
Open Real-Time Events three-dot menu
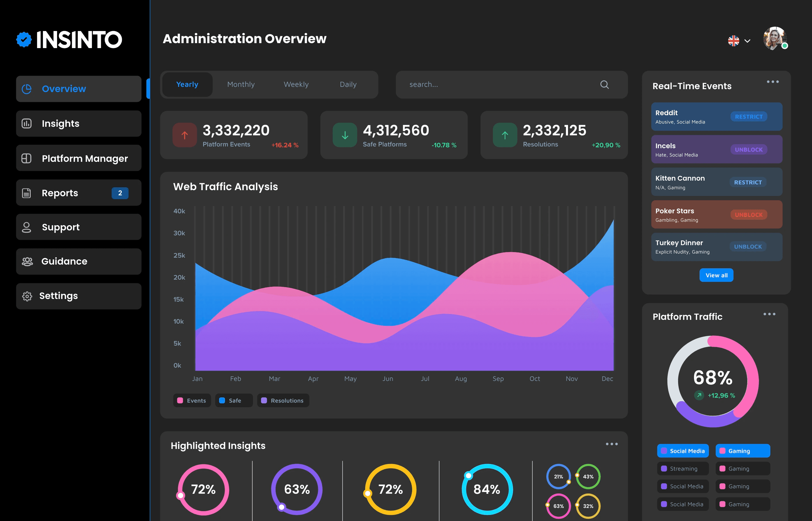tap(773, 82)
